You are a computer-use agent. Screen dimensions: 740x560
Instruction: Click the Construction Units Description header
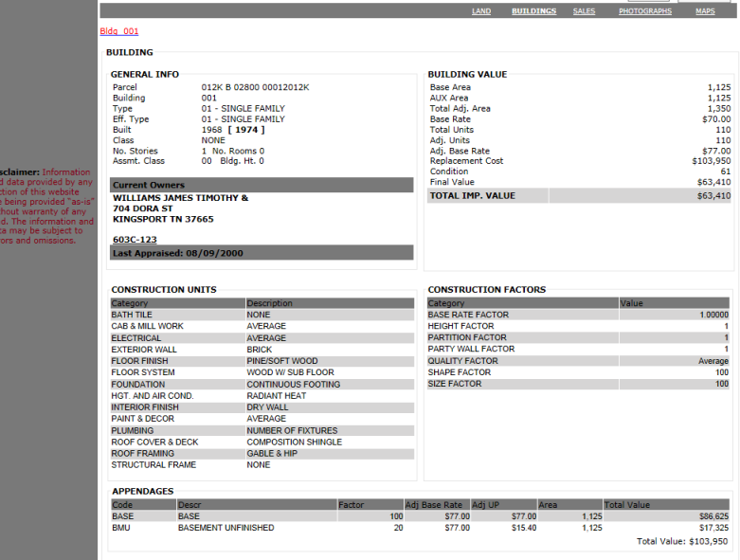tap(330, 303)
